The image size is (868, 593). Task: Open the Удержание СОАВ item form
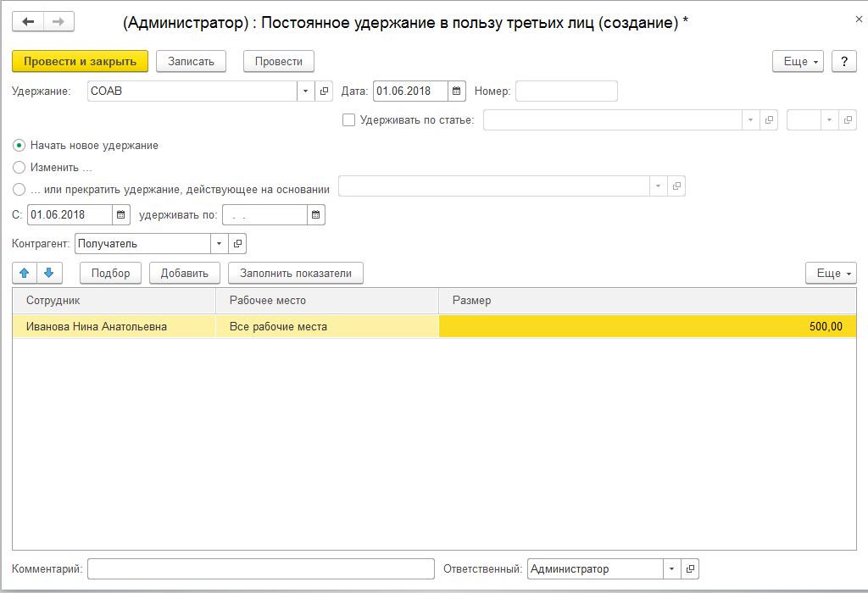325,91
